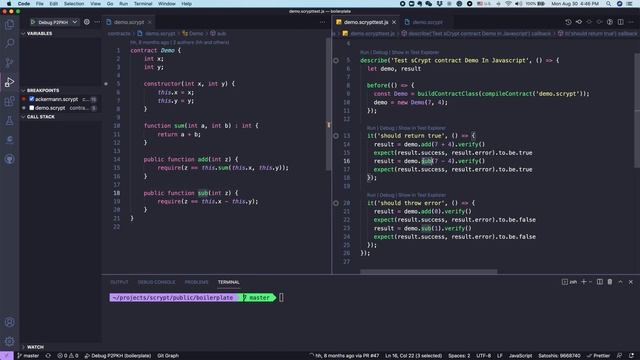Click the left editor vertical scrollbar
This screenshot has height=360, width=640.
click(328, 104)
